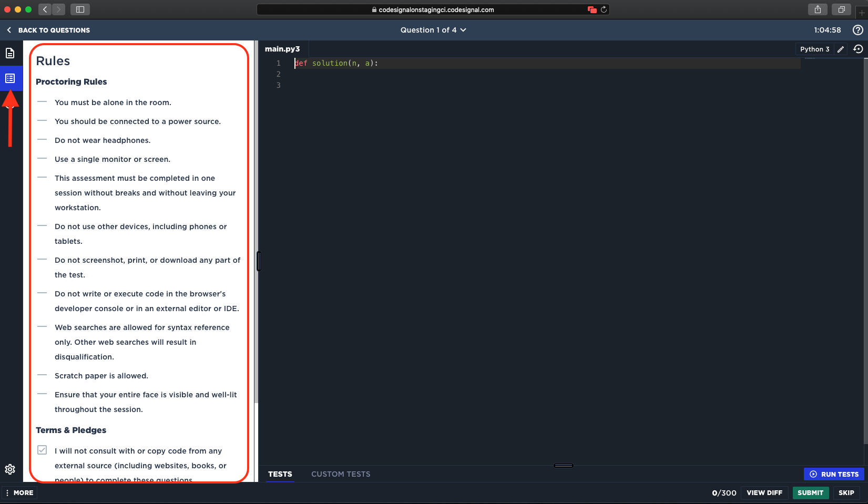Click Safari's share icon

click(818, 9)
